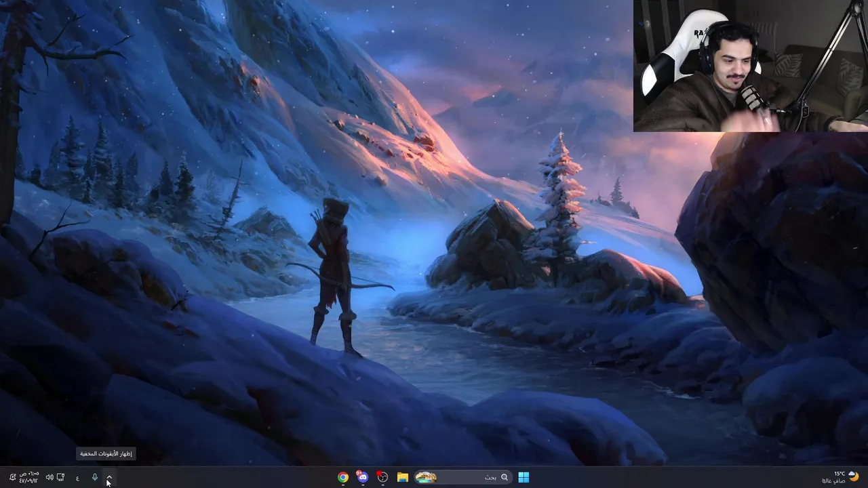The width and height of the screenshot is (868, 488).
Task: Open OBS Studio from the taskbar
Action: [x=382, y=477]
